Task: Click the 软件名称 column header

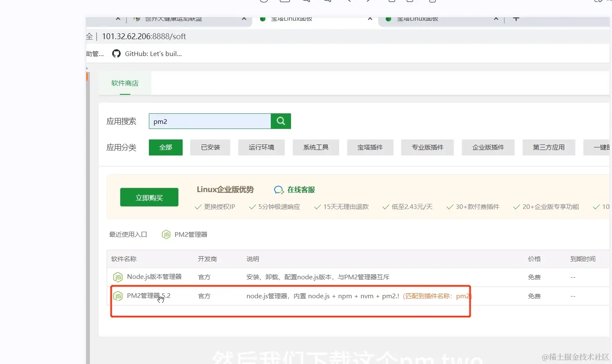Action: coord(124,259)
